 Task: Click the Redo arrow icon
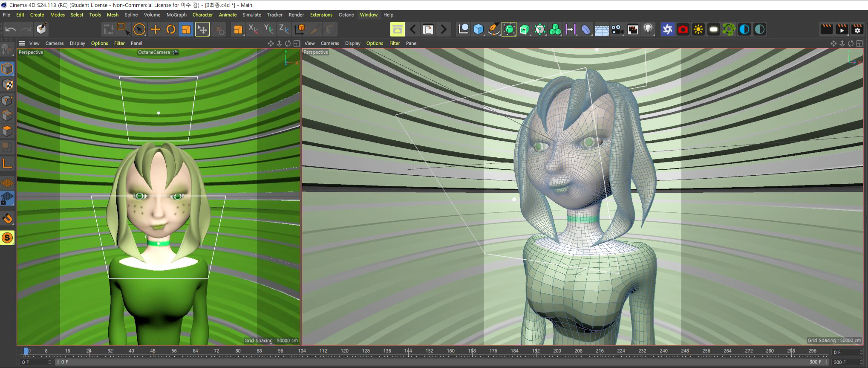click(26, 29)
